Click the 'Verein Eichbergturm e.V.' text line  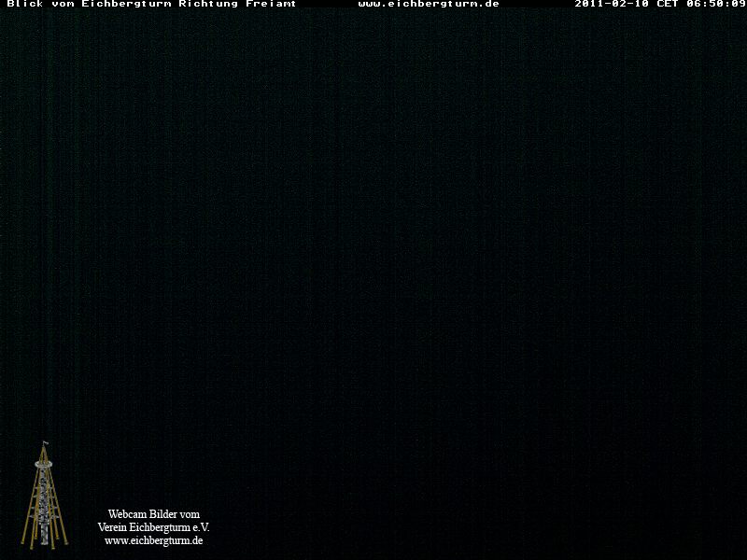click(x=154, y=527)
